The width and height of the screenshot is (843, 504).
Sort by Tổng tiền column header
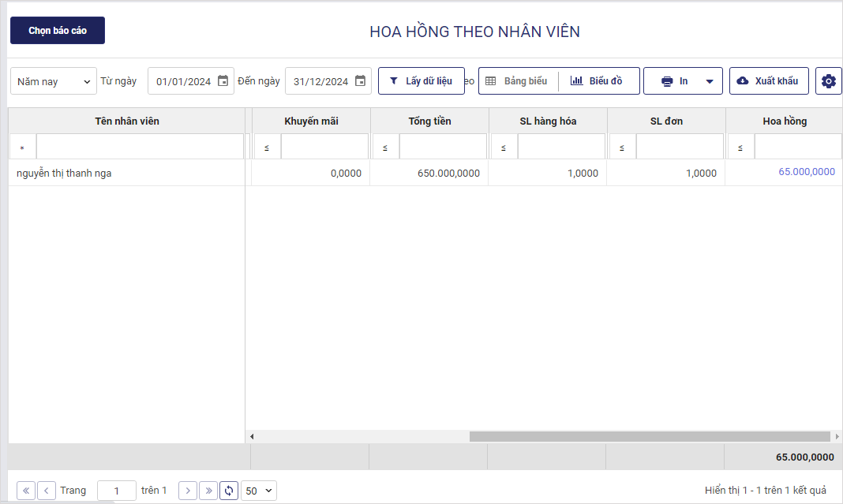tap(429, 121)
